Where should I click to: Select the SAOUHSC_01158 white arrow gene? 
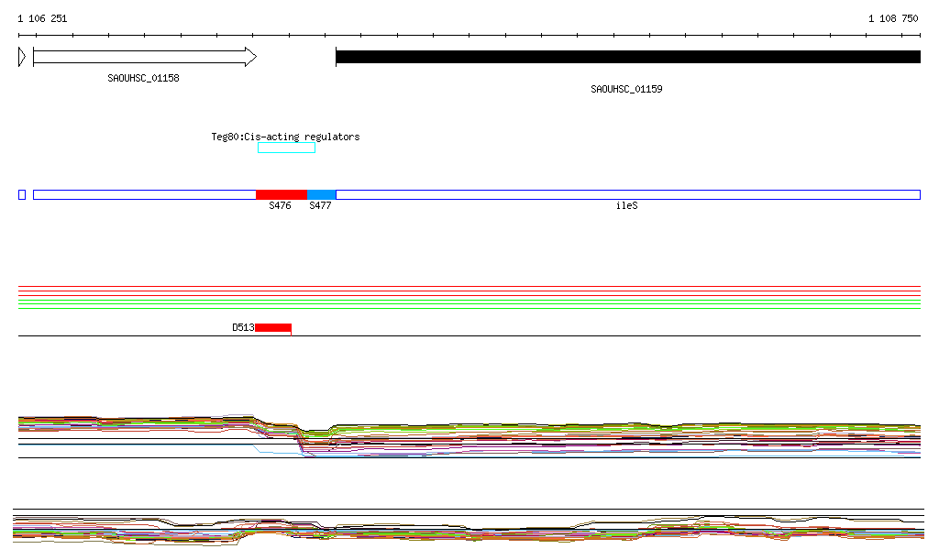pyautogui.click(x=144, y=57)
